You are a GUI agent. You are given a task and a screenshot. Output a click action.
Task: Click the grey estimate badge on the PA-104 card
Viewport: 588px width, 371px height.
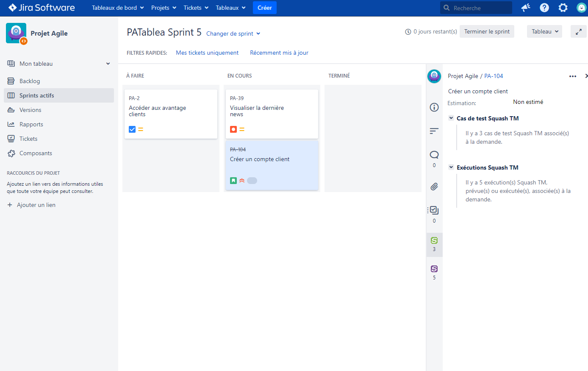252,181
